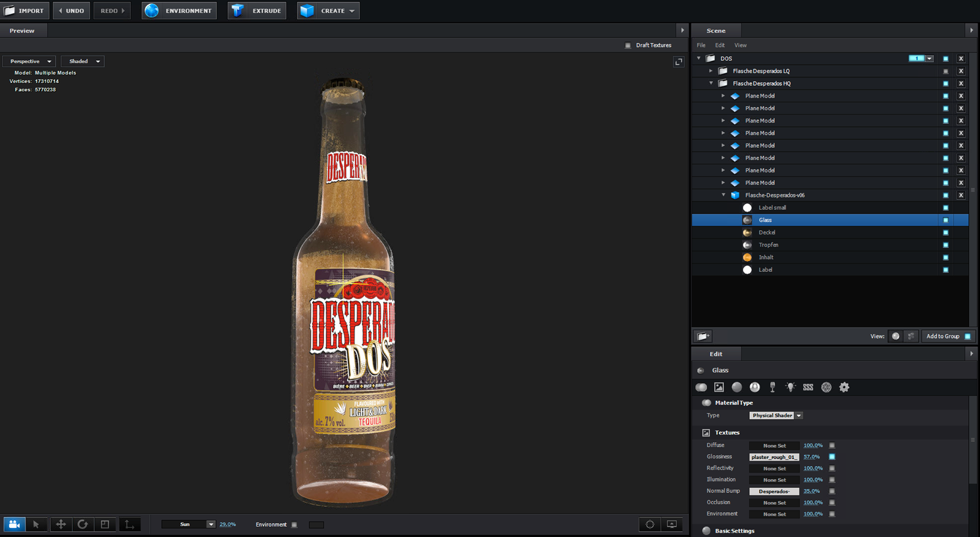980x537 pixels.
Task: Select the Scene tab
Action: coord(716,31)
